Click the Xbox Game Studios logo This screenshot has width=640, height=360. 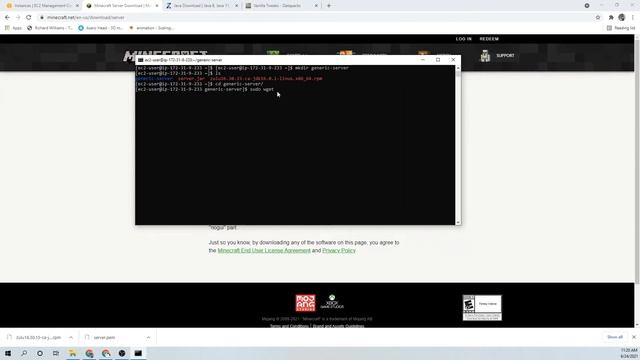[332, 302]
